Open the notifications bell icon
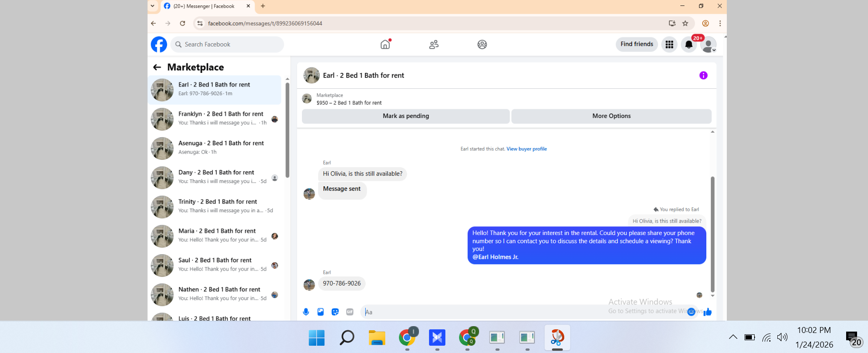The width and height of the screenshot is (868, 353). point(689,44)
